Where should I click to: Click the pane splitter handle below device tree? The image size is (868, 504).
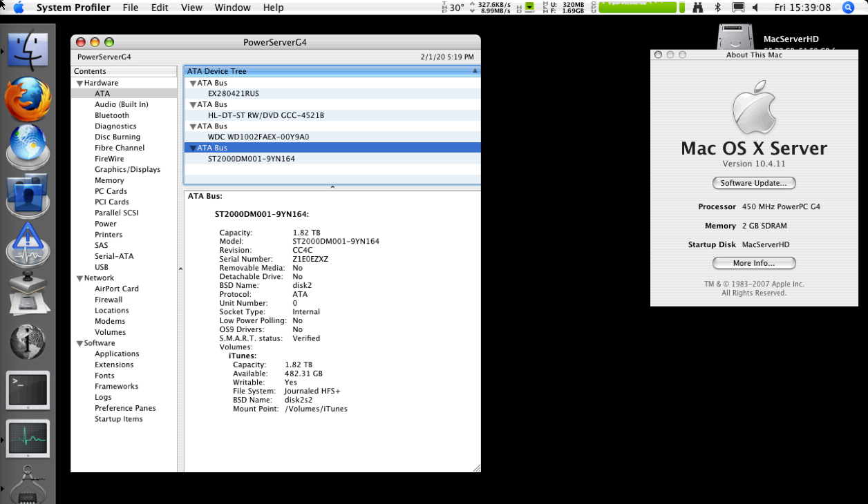point(332,187)
